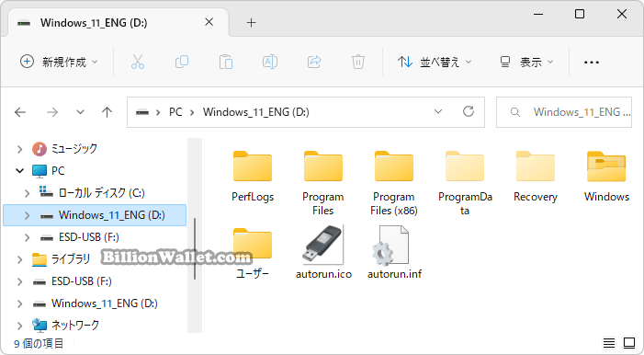Click the drive icon in address bar

coord(142,112)
